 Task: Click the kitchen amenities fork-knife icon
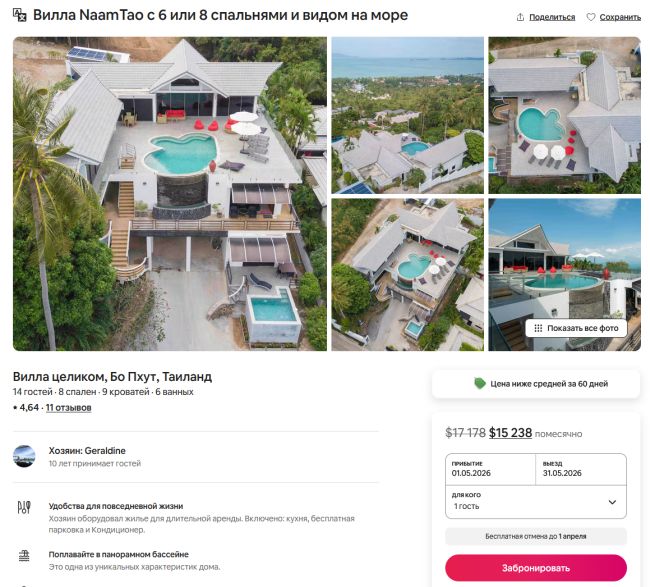24,507
